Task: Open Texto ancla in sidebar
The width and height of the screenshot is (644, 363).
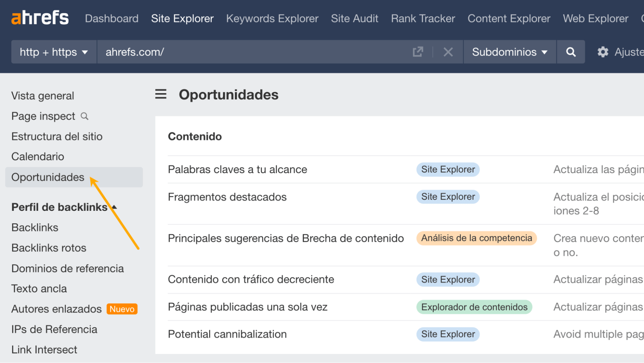Action: 39,289
